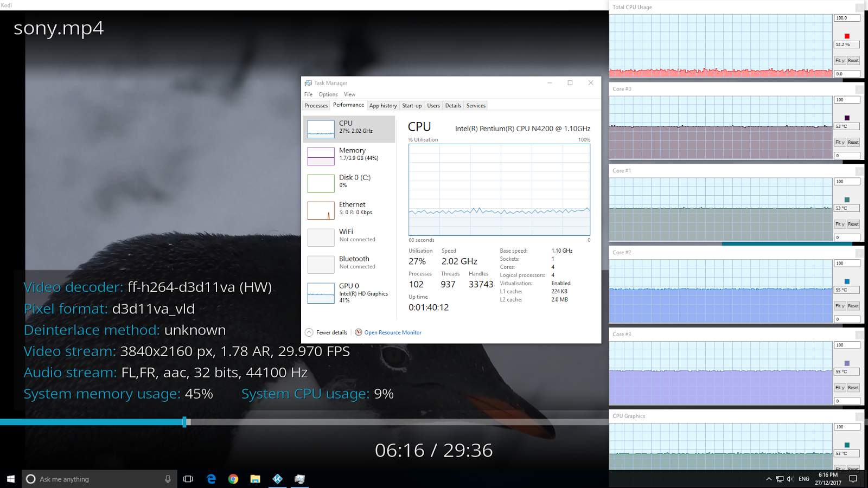This screenshot has height=488, width=868.
Task: Open the Action Center notifications icon
Action: click(x=853, y=479)
